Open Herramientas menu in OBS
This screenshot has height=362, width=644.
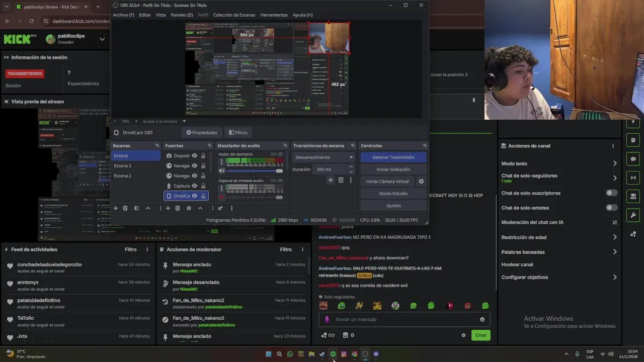(274, 15)
